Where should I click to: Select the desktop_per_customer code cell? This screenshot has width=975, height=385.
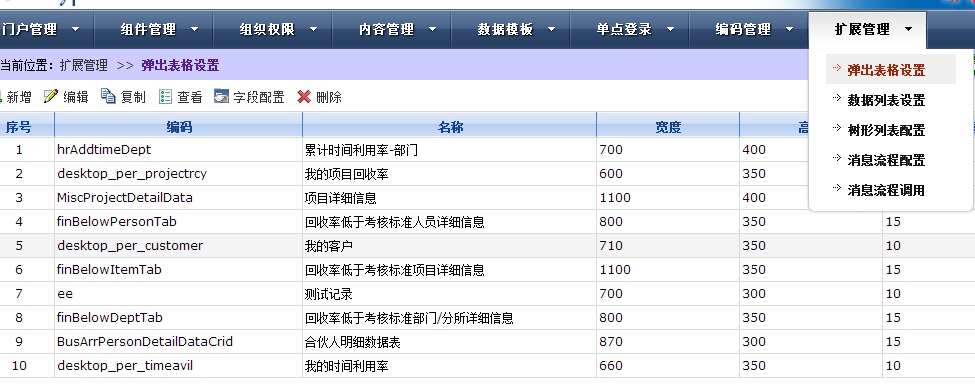[178, 246]
